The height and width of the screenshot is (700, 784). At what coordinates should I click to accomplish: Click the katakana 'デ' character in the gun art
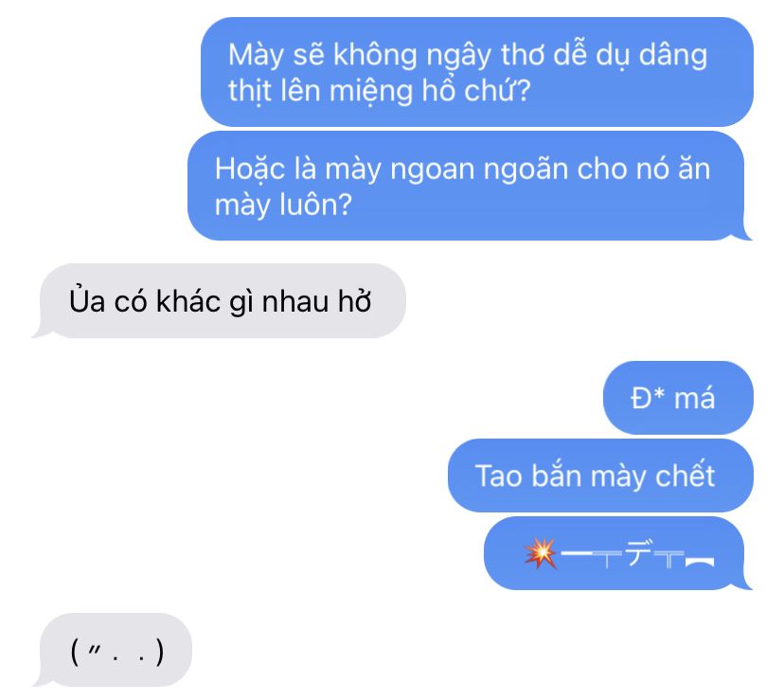[x=639, y=552]
